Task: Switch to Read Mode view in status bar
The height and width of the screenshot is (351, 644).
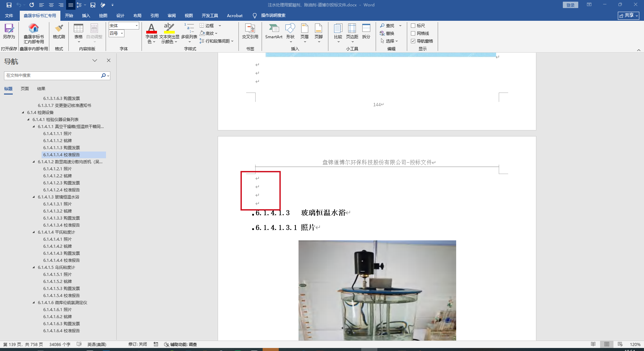Action: pos(593,344)
